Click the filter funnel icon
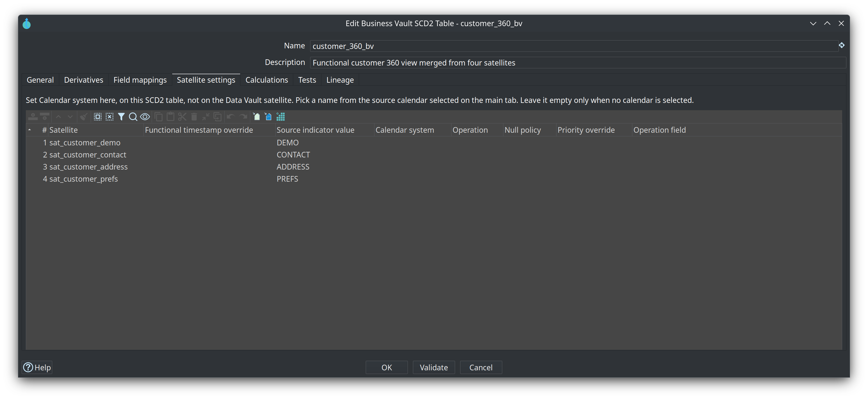This screenshot has width=868, height=399. click(121, 117)
